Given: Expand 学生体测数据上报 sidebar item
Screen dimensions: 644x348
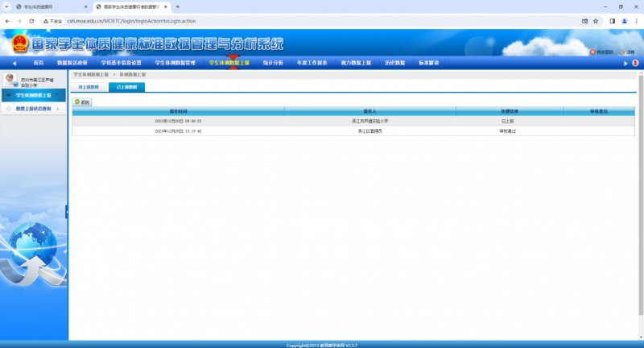Looking at the screenshot, I should coord(33,95).
